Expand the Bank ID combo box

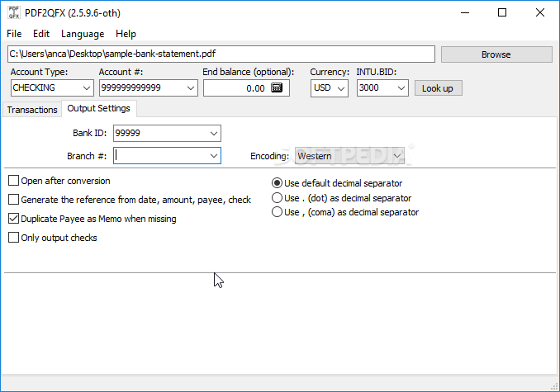214,133
